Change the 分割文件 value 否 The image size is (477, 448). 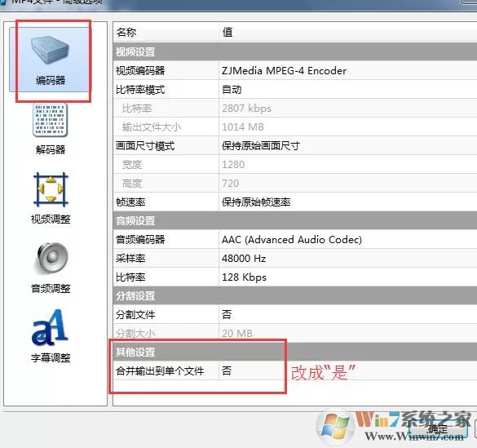[347, 314]
